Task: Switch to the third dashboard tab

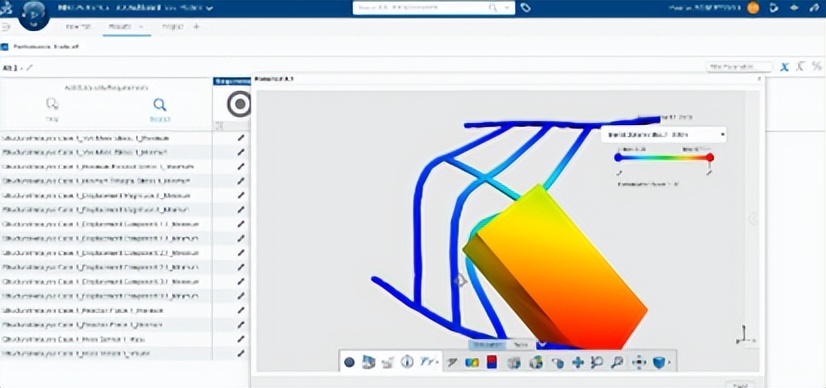Action: (x=172, y=26)
